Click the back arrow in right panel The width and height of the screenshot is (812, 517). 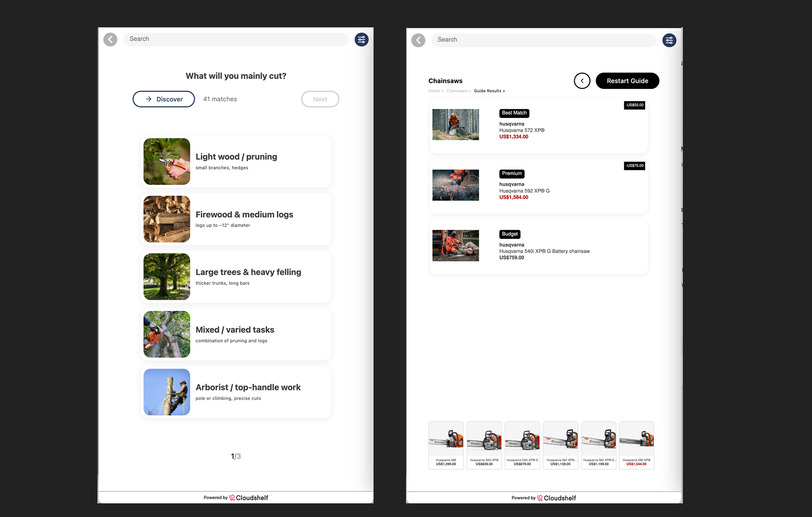[418, 40]
